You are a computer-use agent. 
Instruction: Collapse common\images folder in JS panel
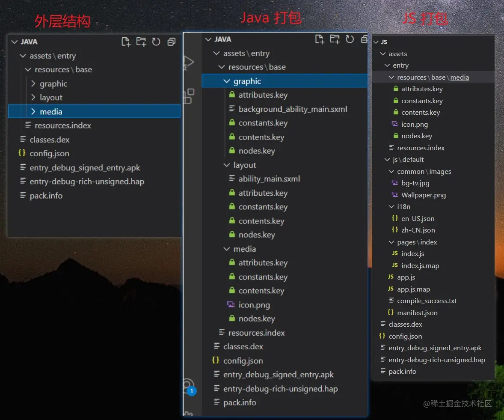tap(391, 171)
